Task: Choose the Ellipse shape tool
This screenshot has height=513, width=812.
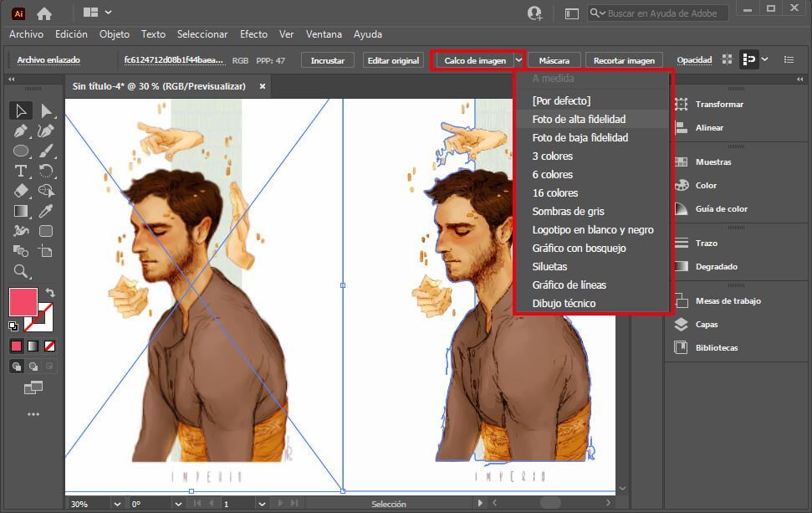Action: [21, 151]
